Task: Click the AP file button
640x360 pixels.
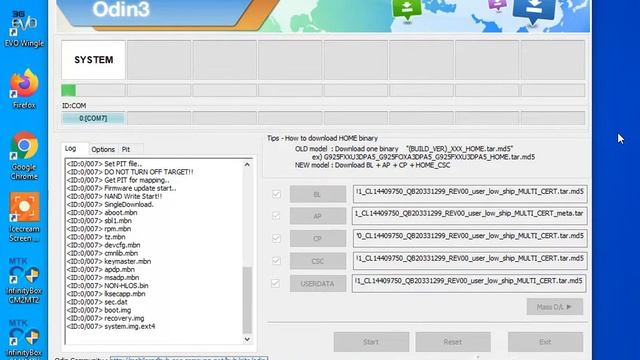Action: pyautogui.click(x=318, y=216)
